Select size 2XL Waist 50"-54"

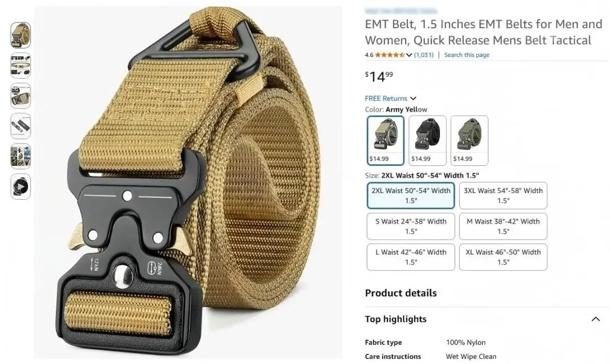(411, 196)
